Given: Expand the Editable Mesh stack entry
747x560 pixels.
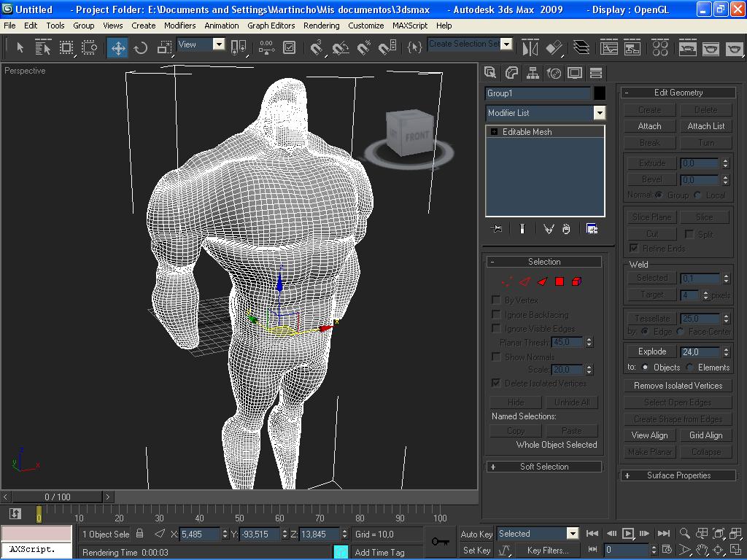Looking at the screenshot, I should click(x=494, y=132).
